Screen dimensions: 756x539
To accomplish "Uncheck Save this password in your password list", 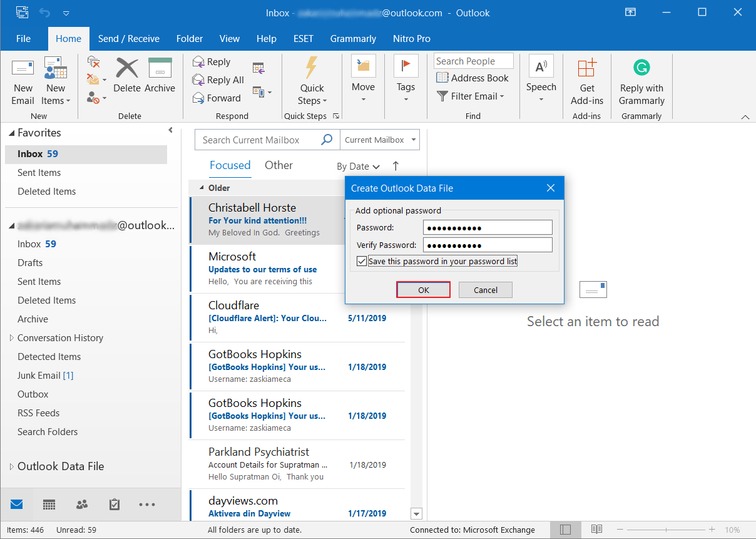I will 361,261.
